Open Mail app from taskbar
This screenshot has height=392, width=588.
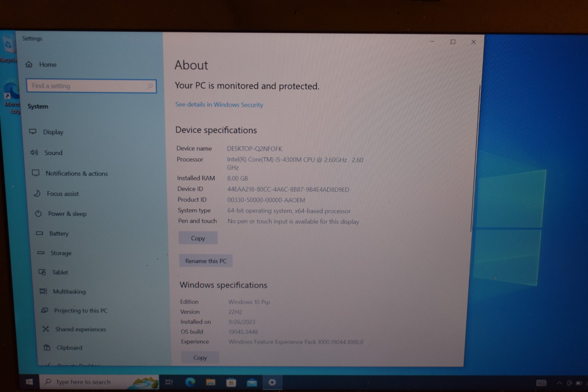[x=252, y=382]
